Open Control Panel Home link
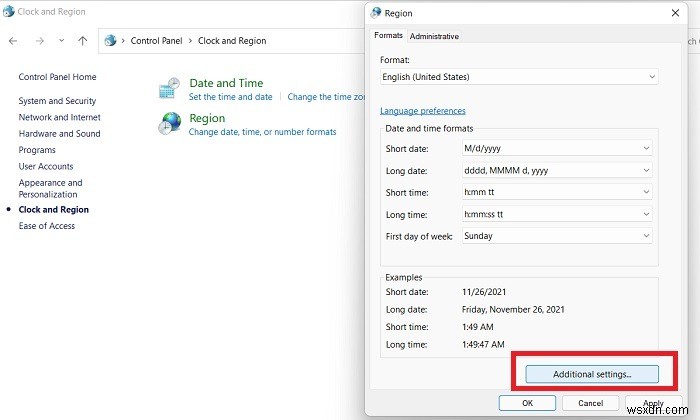This screenshot has height=420, width=700. pos(57,77)
